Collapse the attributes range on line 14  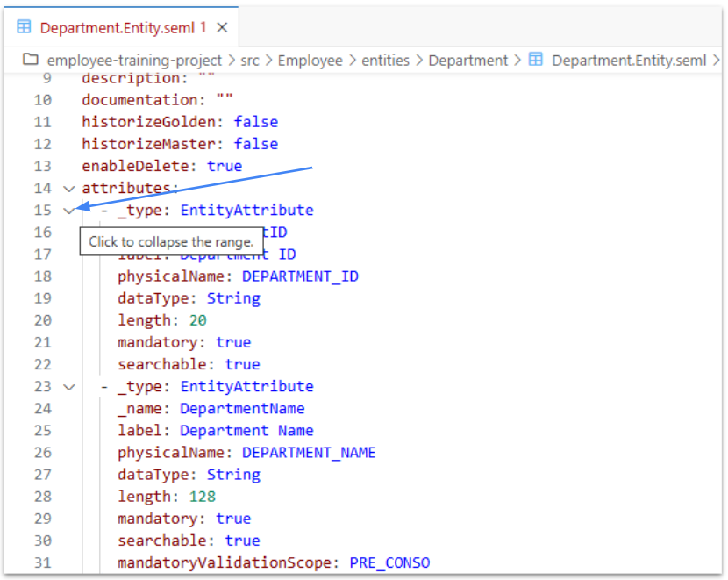69,188
